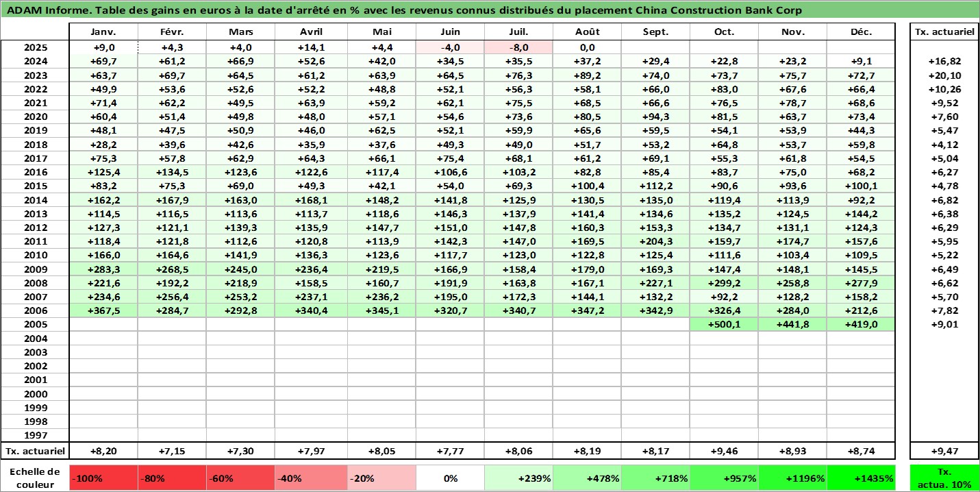
Task: Select the '+9,1' cell for Déc. 2024
Action: click(x=861, y=61)
